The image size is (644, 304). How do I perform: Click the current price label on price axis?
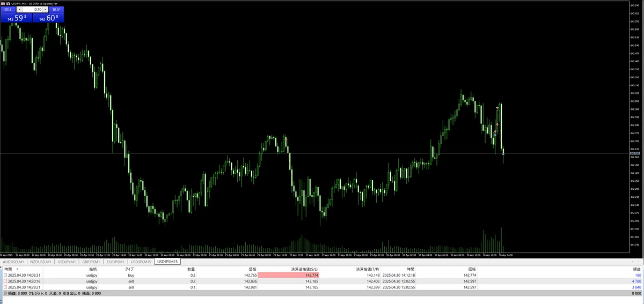634,153
